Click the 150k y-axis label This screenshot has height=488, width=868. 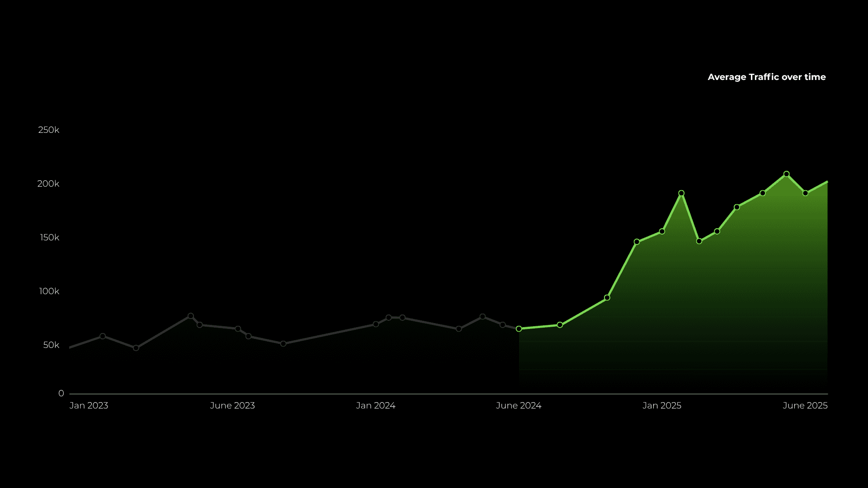click(x=49, y=238)
